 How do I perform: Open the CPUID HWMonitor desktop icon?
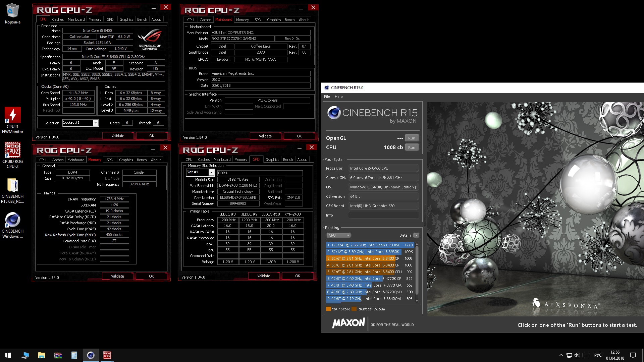(x=12, y=120)
